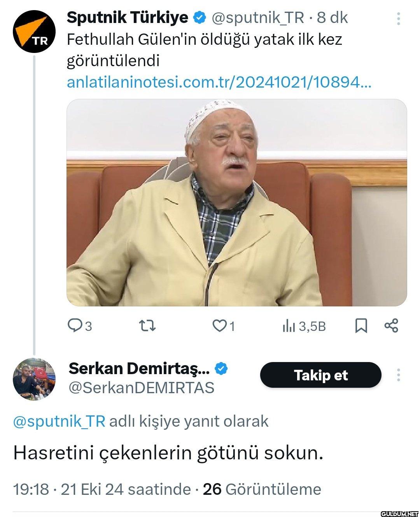
Task: Bookmark the Sputnik Türkiye tweet
Action: [x=361, y=326]
